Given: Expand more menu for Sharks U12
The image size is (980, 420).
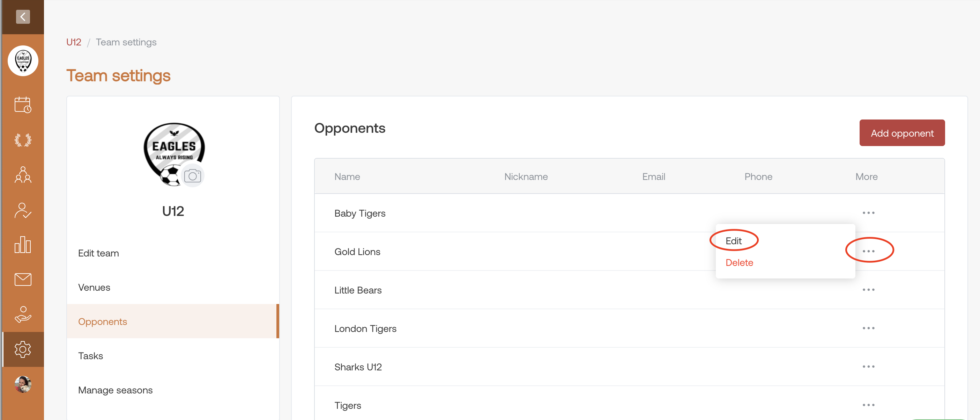Looking at the screenshot, I should pos(868,367).
